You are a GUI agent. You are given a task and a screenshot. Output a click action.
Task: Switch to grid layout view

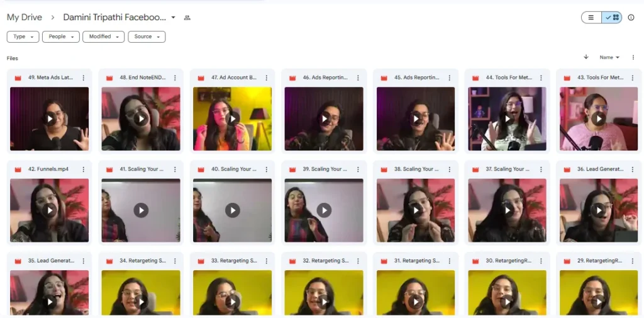click(612, 18)
